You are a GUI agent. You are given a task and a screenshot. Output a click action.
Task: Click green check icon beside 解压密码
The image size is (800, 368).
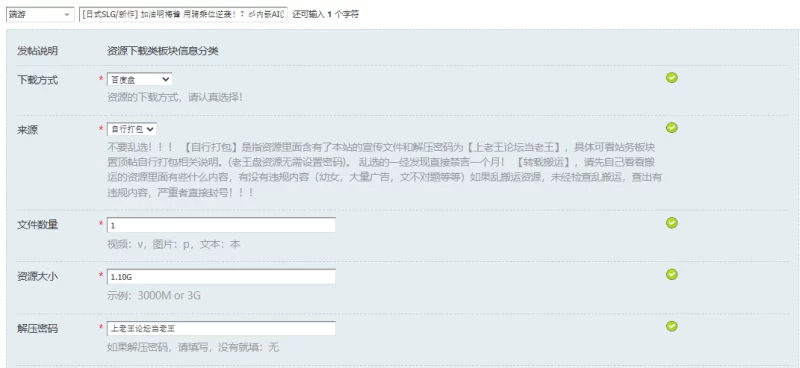[672, 326]
